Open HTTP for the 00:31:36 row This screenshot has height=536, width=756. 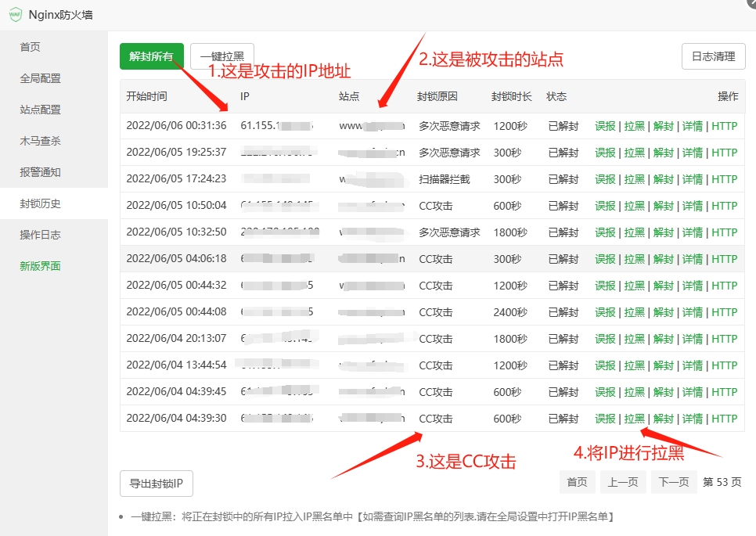(725, 126)
